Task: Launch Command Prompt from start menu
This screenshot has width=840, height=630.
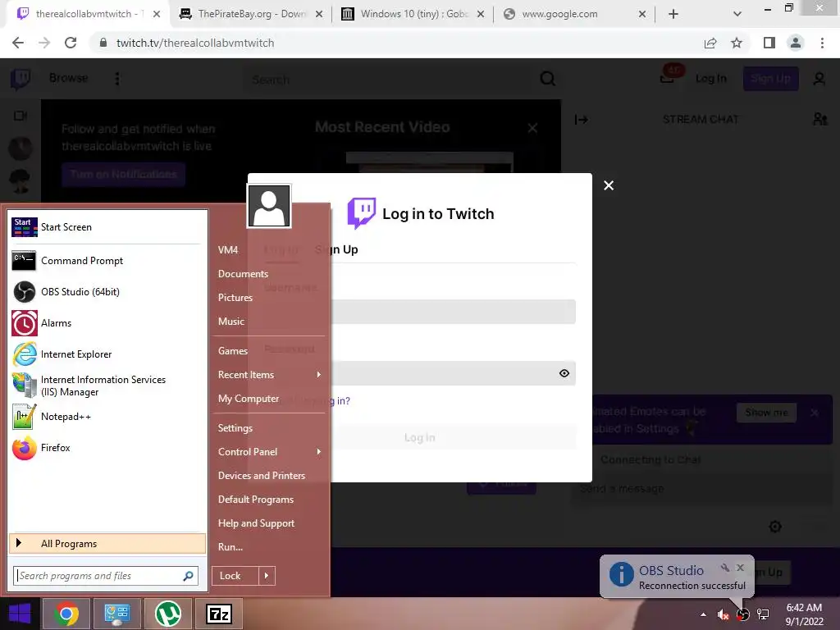Action: [106, 261]
